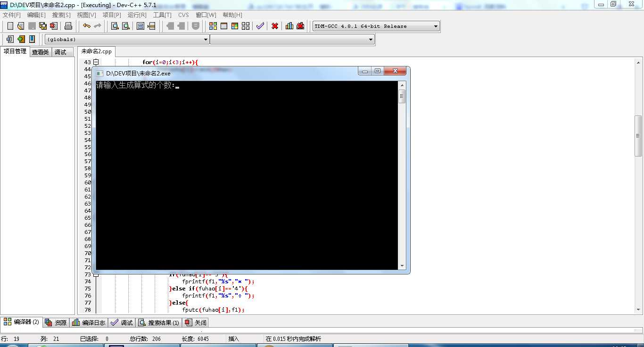Click the code line fputc(fuhao[i],f1);

point(213,310)
